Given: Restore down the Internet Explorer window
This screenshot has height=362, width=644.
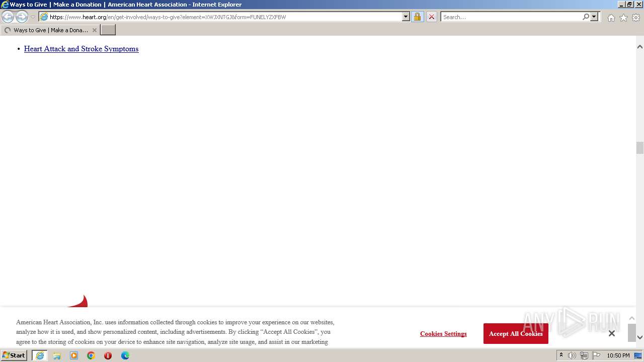Looking at the screenshot, I should pyautogui.click(x=629, y=5).
